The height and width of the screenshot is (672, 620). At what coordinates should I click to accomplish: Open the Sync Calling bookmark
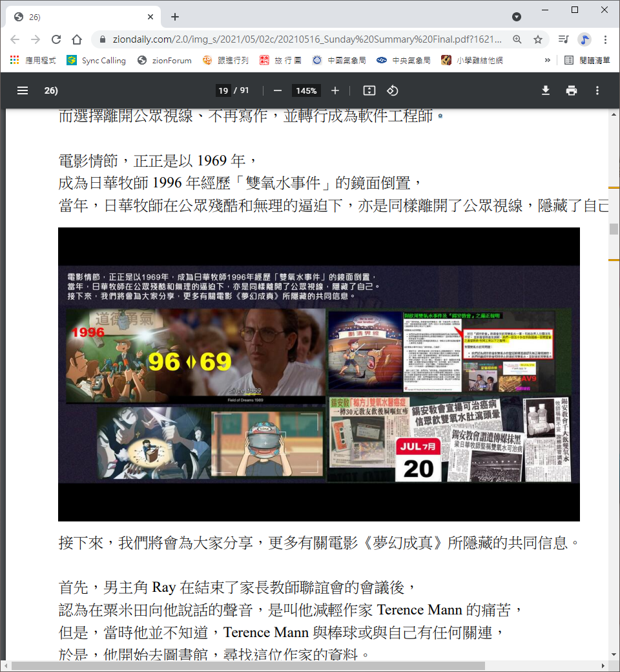96,61
